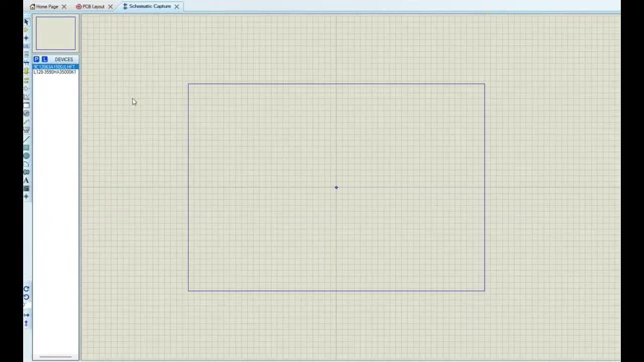
Task: Click the Rotate Anti-Clockwise icon
Action: tap(26, 297)
